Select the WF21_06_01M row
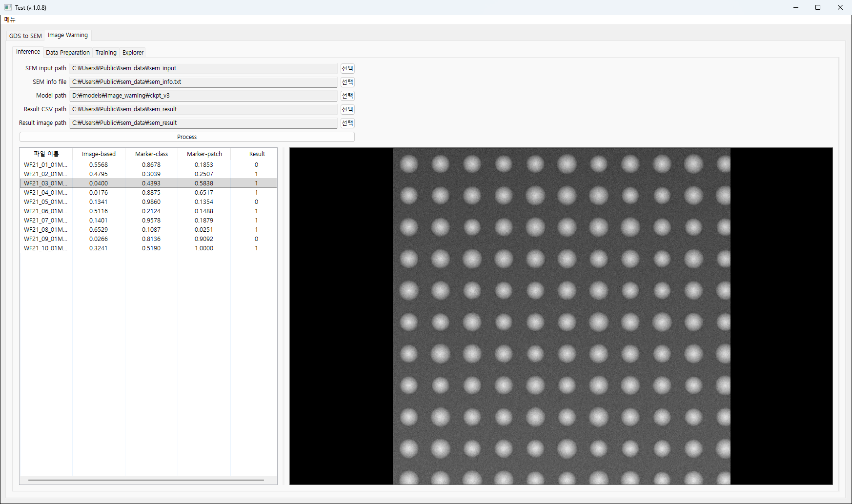The image size is (852, 504). [x=148, y=211]
